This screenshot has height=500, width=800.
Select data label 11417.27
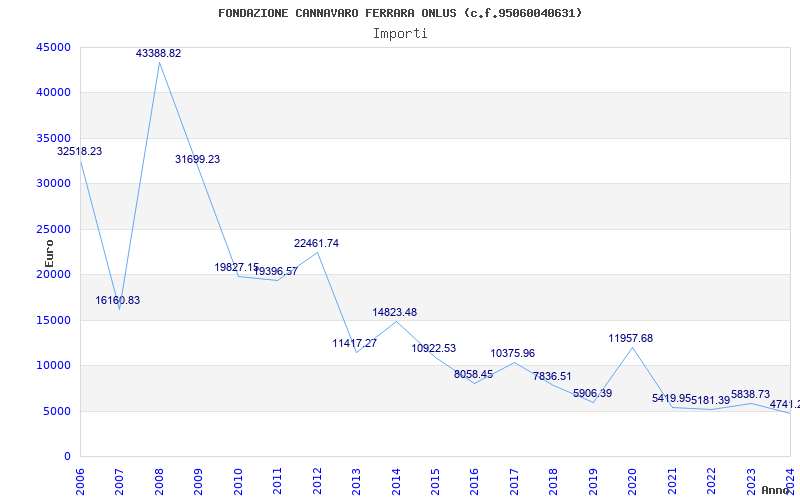[x=355, y=343]
